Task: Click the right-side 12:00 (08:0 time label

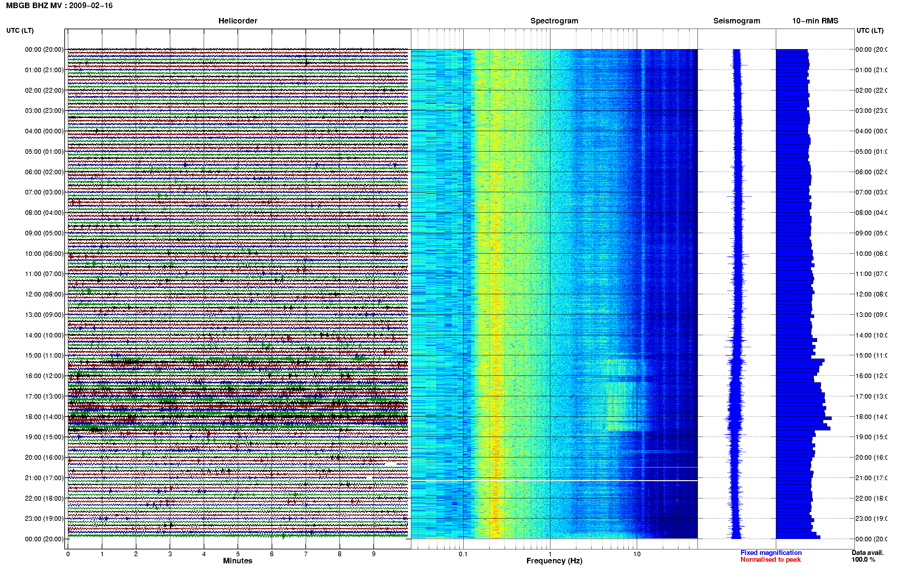Action: pyautogui.click(x=871, y=294)
